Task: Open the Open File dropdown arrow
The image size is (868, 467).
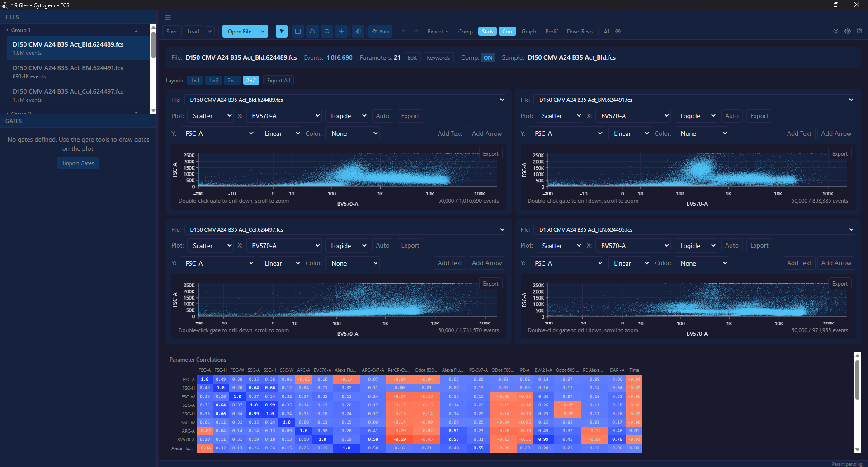Action: tap(263, 31)
